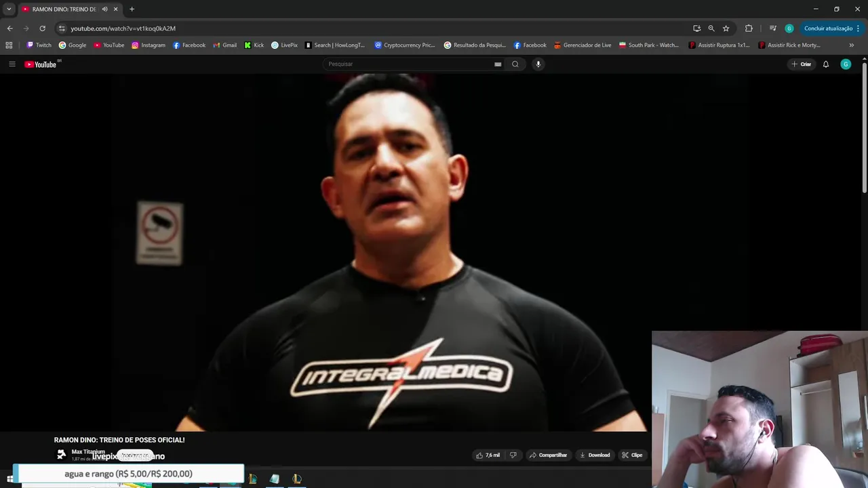868x488 pixels.
Task: View site information icon in address bar
Action: (62, 28)
